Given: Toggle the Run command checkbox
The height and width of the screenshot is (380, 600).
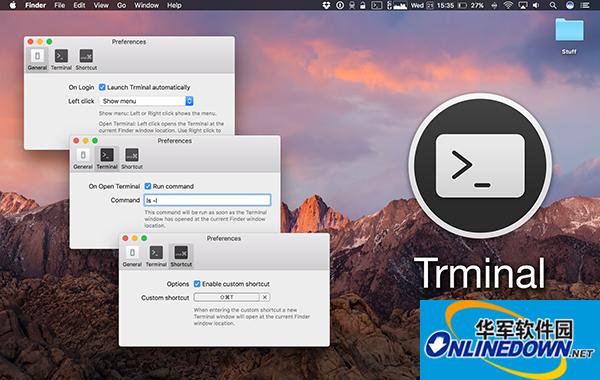Looking at the screenshot, I should tap(148, 186).
